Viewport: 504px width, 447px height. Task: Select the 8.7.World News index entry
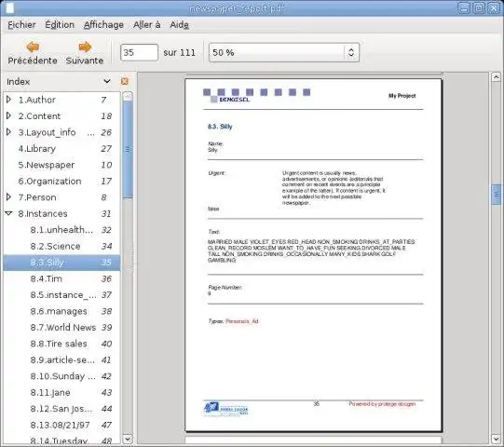[61, 327]
